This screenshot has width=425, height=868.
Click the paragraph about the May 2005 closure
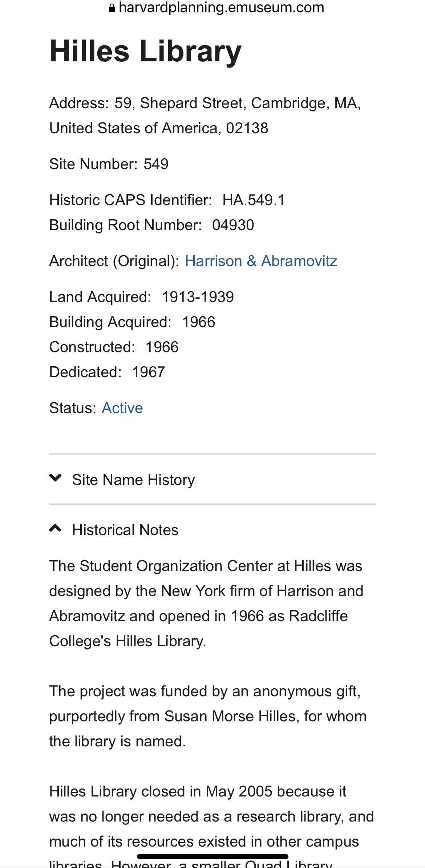pyautogui.click(x=211, y=816)
